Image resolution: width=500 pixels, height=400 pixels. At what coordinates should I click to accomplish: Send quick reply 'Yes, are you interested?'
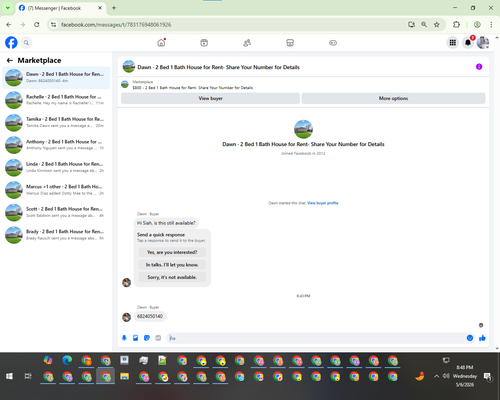(x=172, y=252)
